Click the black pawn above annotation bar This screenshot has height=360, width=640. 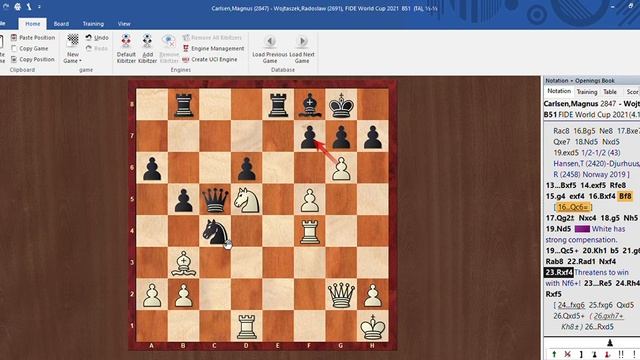click(x=610, y=343)
